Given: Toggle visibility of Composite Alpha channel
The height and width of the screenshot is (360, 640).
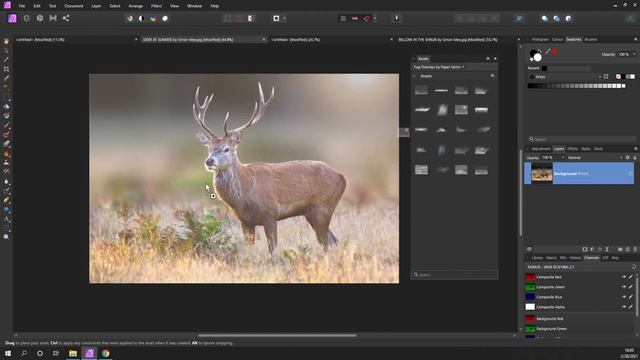Looking at the screenshot, I should [624, 307].
